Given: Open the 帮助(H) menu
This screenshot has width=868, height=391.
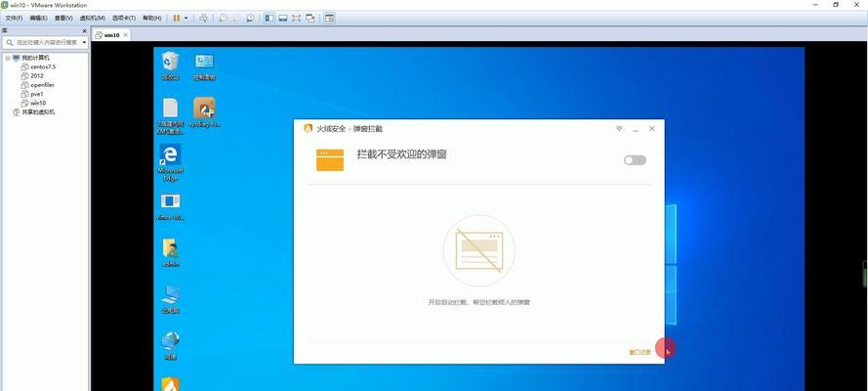Looking at the screenshot, I should [151, 19].
